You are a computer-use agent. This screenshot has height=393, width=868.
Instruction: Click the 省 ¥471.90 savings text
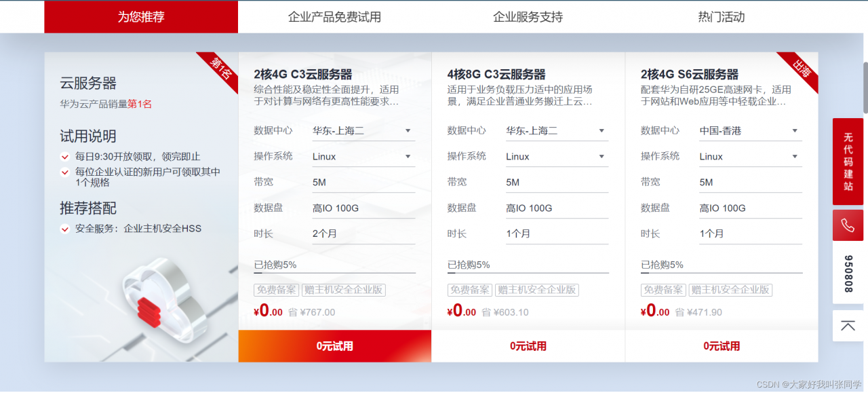698,313
